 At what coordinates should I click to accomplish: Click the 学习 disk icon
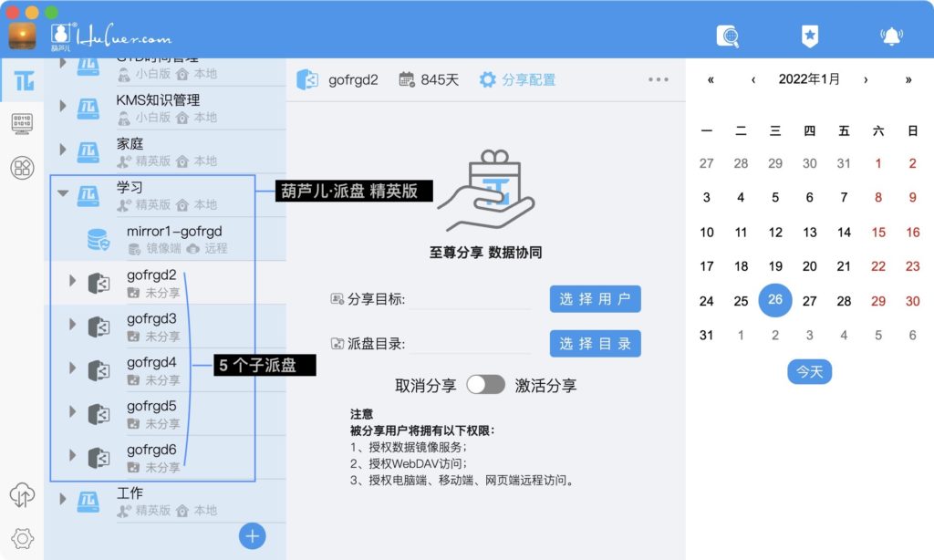click(88, 195)
